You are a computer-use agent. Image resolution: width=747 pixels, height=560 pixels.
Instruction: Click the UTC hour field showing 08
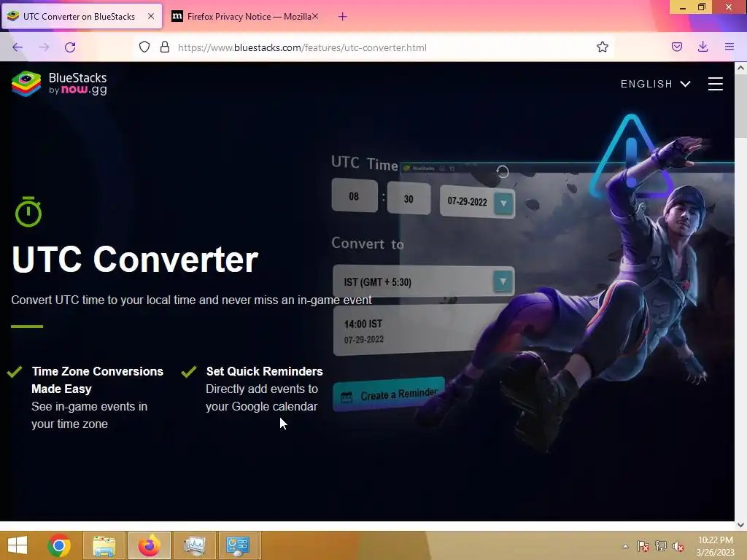pyautogui.click(x=354, y=195)
